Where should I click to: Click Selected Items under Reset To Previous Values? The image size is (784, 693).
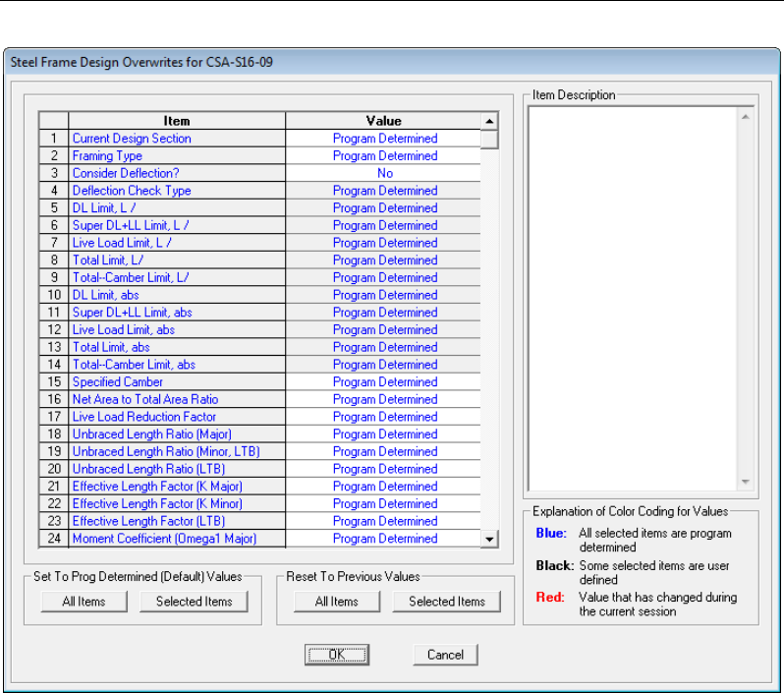[x=446, y=602]
